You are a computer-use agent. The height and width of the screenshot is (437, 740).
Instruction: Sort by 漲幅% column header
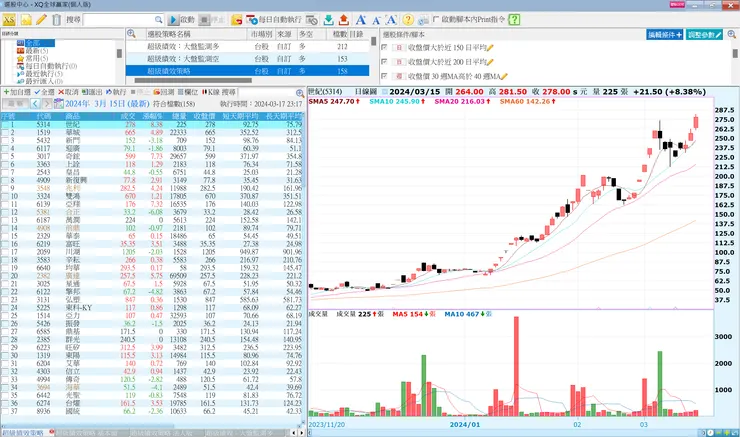pyautogui.click(x=152, y=116)
